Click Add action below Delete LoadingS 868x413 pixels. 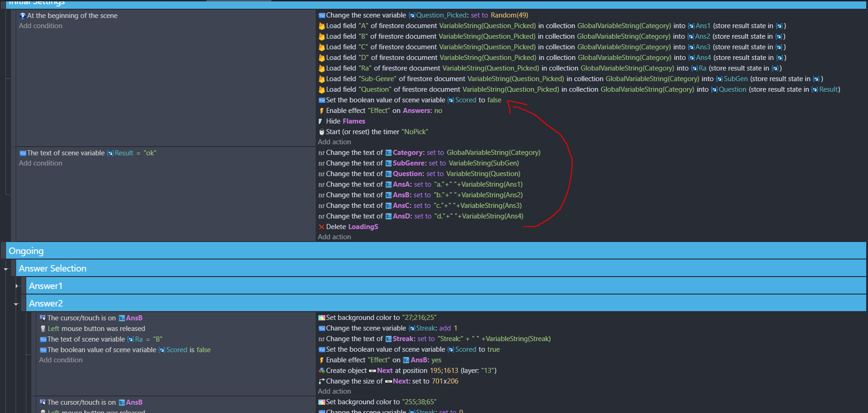[x=334, y=237]
